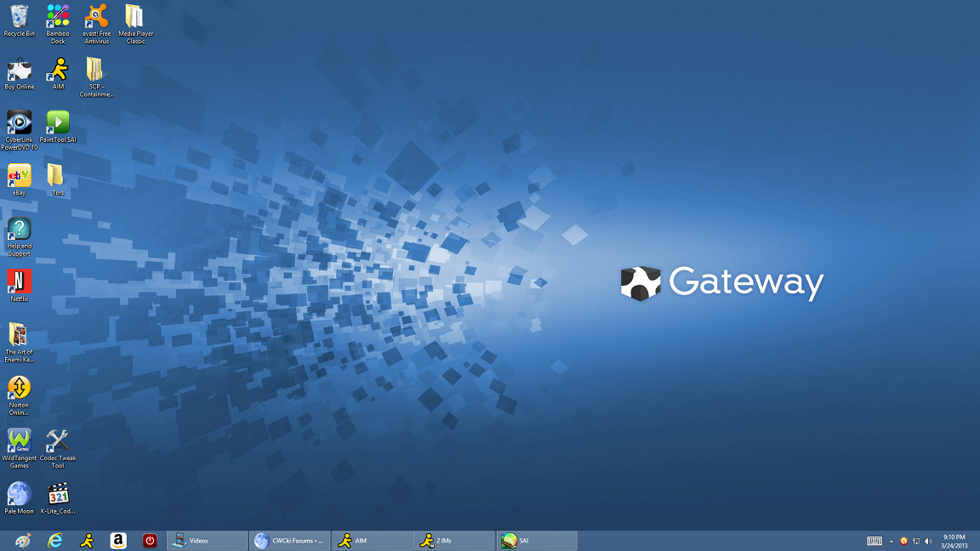The height and width of the screenshot is (551, 980).
Task: Select avast! Free Antivirus icon
Action: (96, 25)
